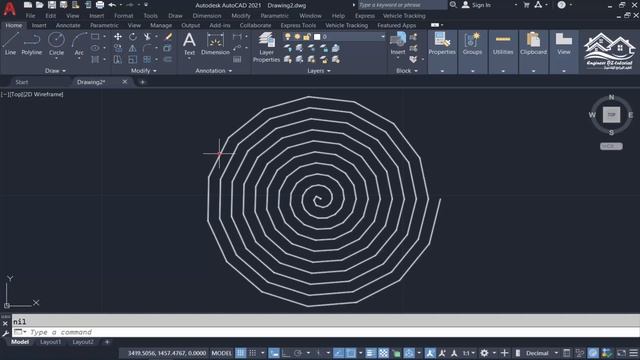This screenshot has height=360, width=640.
Task: Open the Home ribbon tab
Action: point(13,25)
